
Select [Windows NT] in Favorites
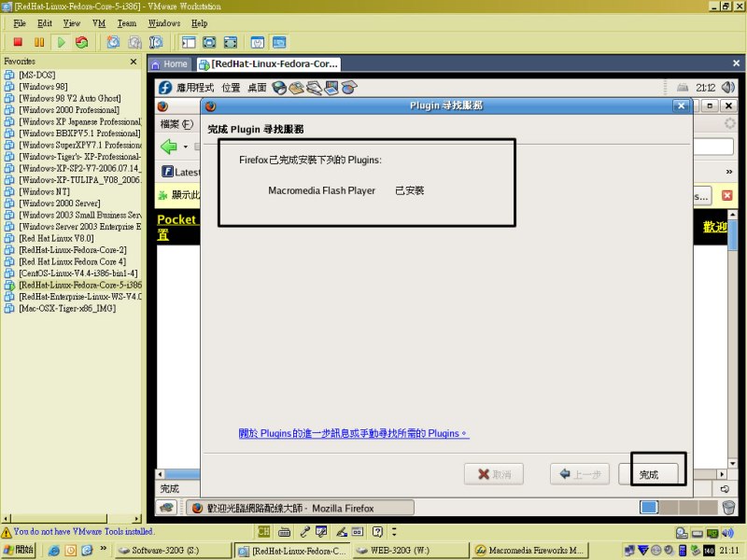pos(44,191)
